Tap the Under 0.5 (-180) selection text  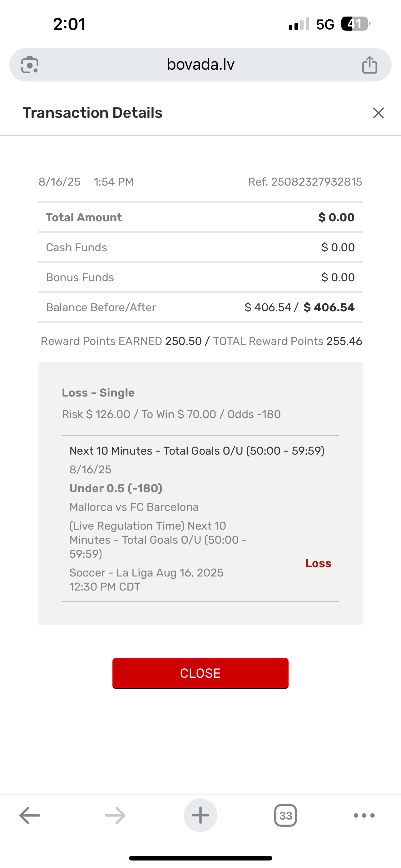[x=116, y=488]
